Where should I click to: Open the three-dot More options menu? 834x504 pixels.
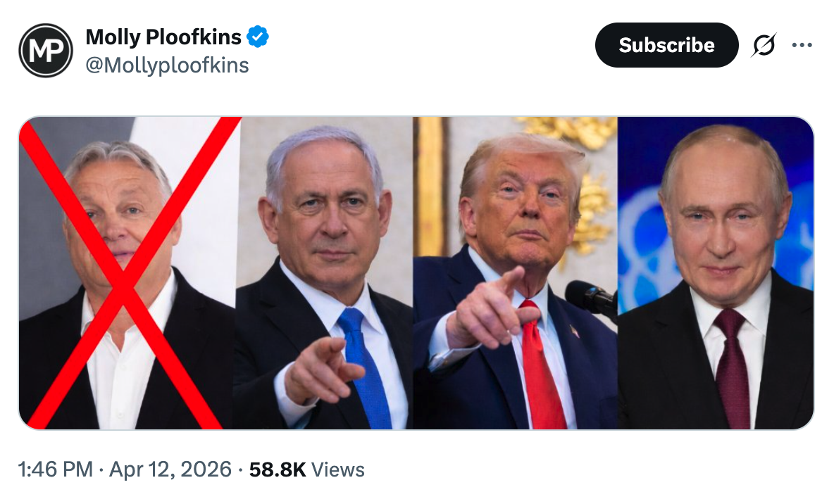[802, 46]
